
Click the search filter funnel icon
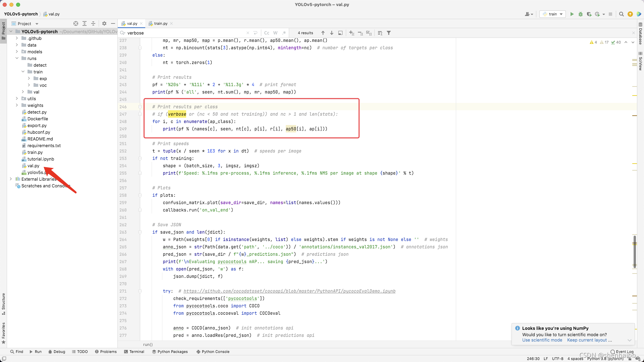(x=389, y=33)
